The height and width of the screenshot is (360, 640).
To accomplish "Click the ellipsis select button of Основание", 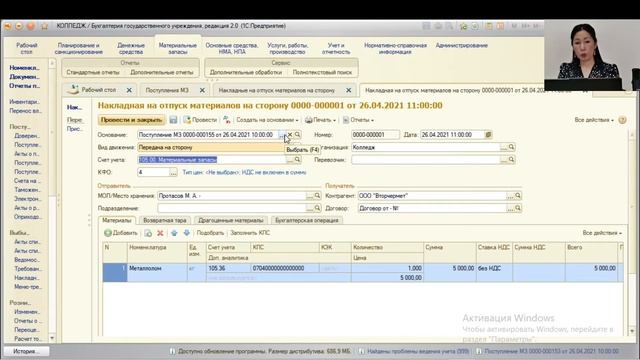I will coord(282,135).
